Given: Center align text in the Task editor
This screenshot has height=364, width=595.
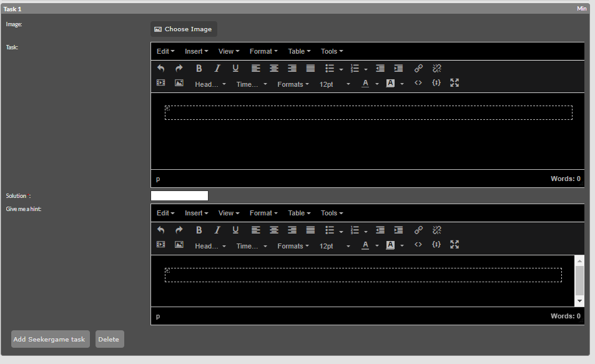Looking at the screenshot, I should 273,69.
